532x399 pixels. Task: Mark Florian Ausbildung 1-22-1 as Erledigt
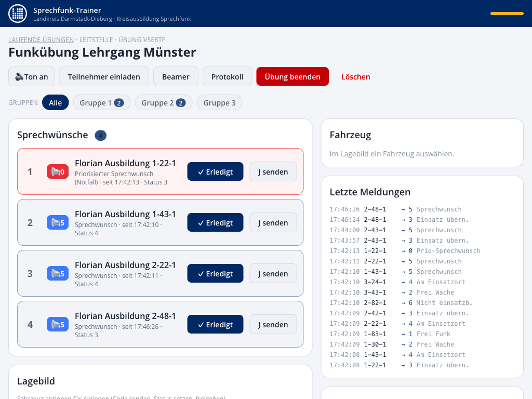(215, 171)
